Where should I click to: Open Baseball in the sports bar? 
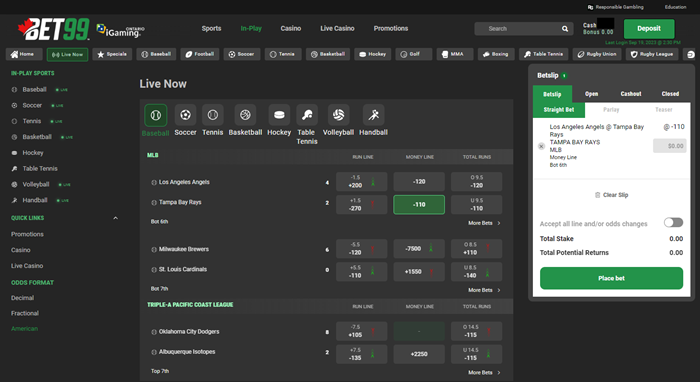156,54
